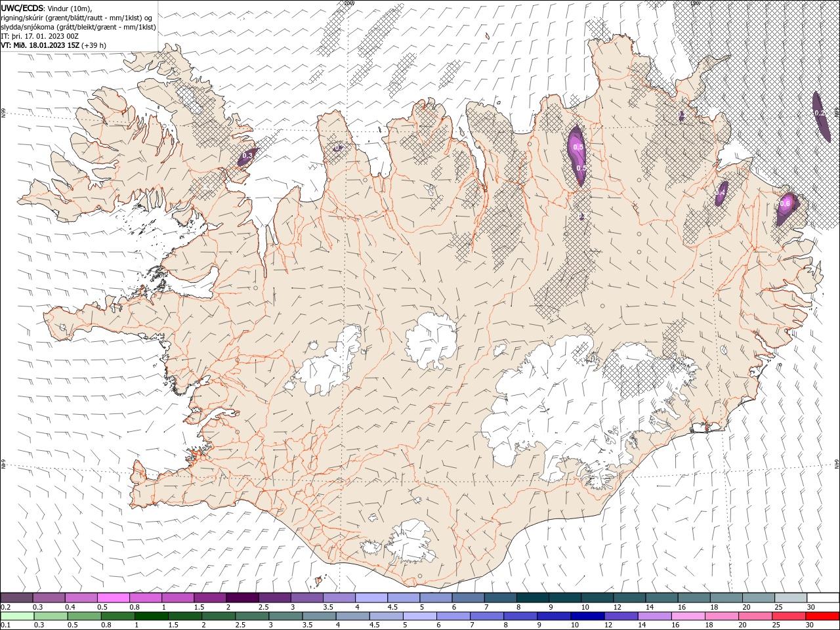This screenshot has height=630, width=840.
Task: Click the Hofsjökull glacier white area in central Iceland
Action: click(x=431, y=340)
